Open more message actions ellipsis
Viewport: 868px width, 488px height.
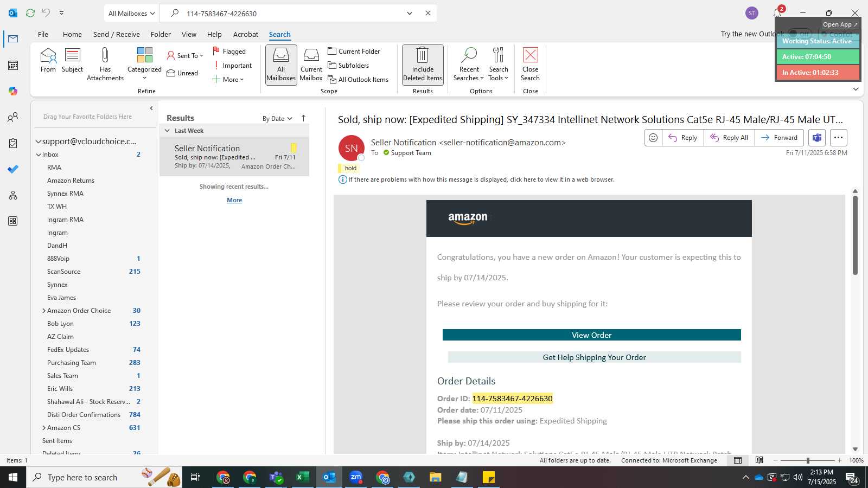(x=838, y=138)
